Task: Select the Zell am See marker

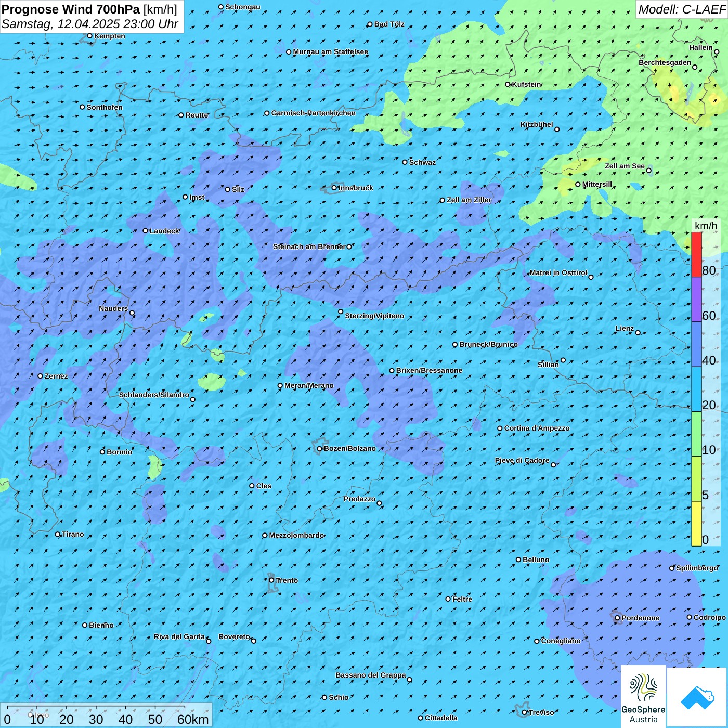Action: (648, 170)
